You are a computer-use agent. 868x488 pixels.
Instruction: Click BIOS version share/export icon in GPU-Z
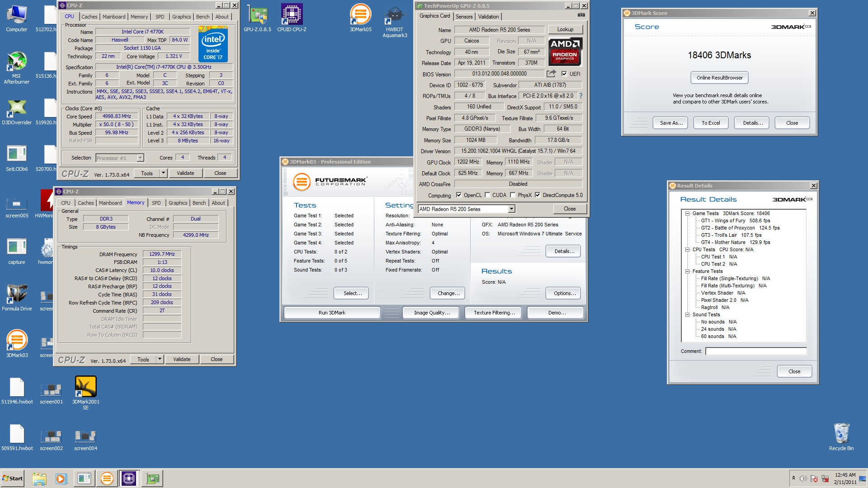(551, 74)
